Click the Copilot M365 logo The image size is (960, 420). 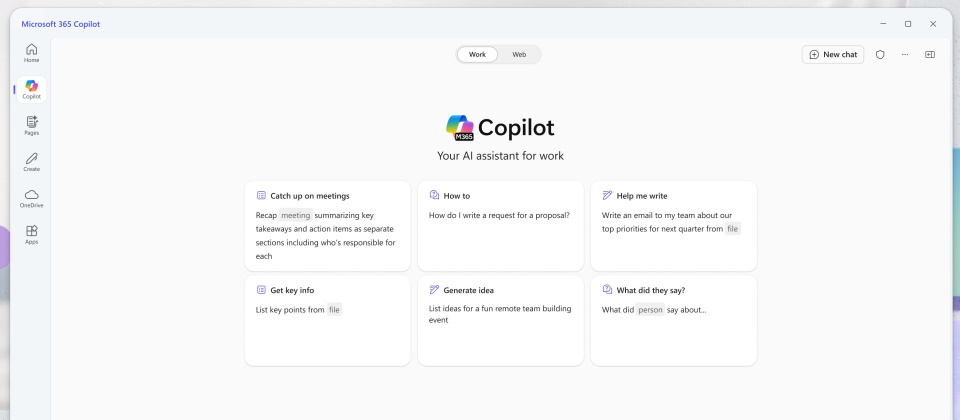click(x=460, y=128)
